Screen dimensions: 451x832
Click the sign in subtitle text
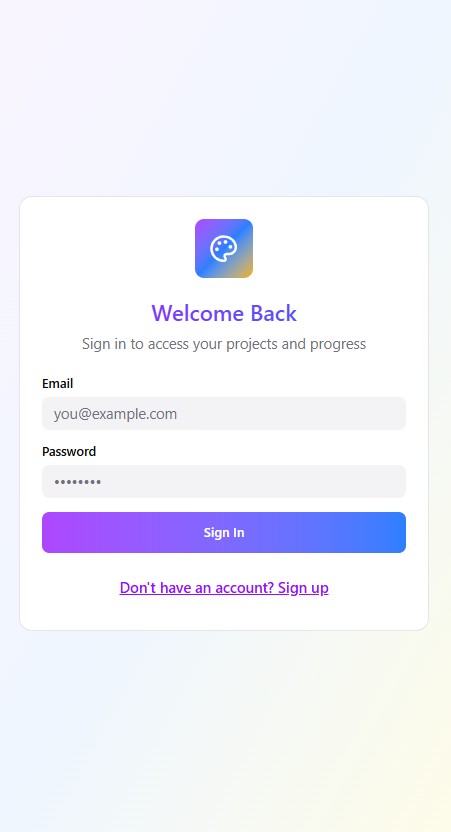(224, 344)
